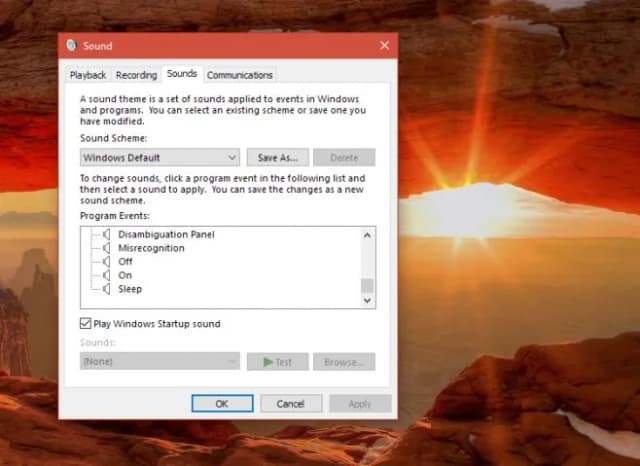Click the Program Events scrollbar down arrow
Viewport: 640px width, 466px height.
(367, 299)
